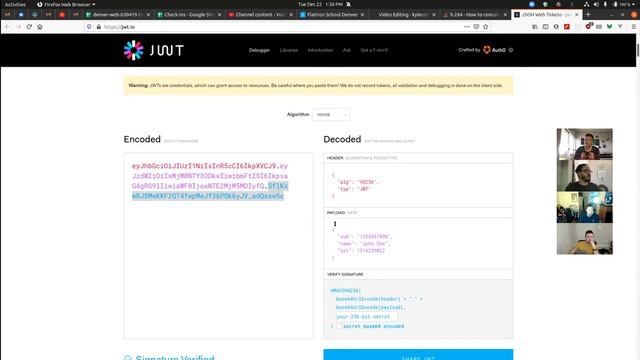Image resolution: width=640 pixels, height=360 pixels.
Task: Click the browser forward arrow
Action: [x=18, y=27]
